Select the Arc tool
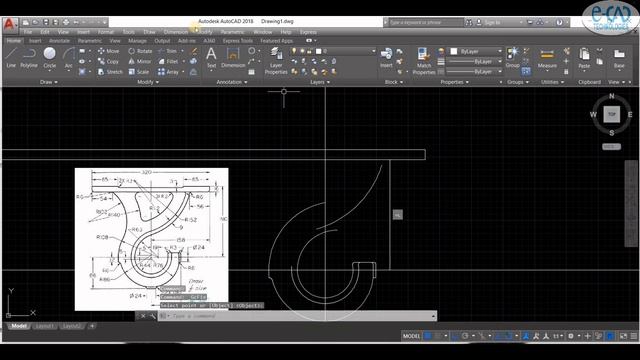 click(69, 58)
